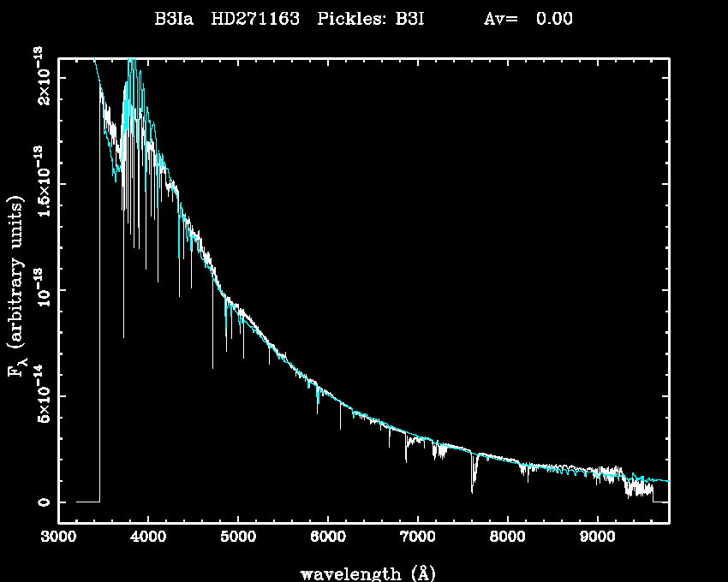Click the 9000 tick label on x-axis
Screen dimensions: 728x582
click(597, 539)
